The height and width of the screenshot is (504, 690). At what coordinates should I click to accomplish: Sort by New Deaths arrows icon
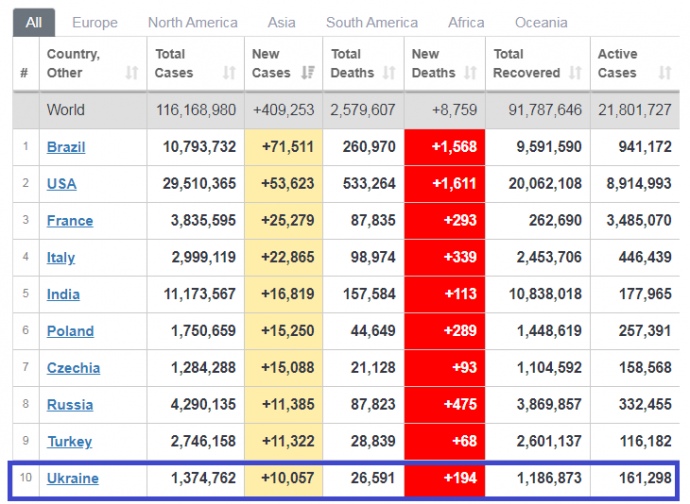470,73
